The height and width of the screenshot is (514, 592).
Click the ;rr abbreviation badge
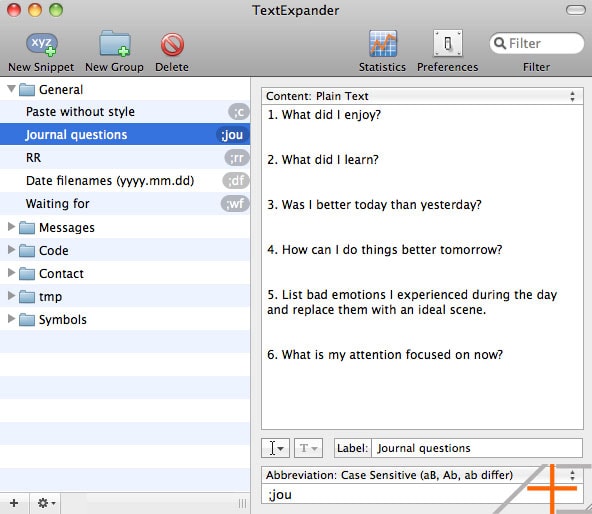tap(237, 158)
